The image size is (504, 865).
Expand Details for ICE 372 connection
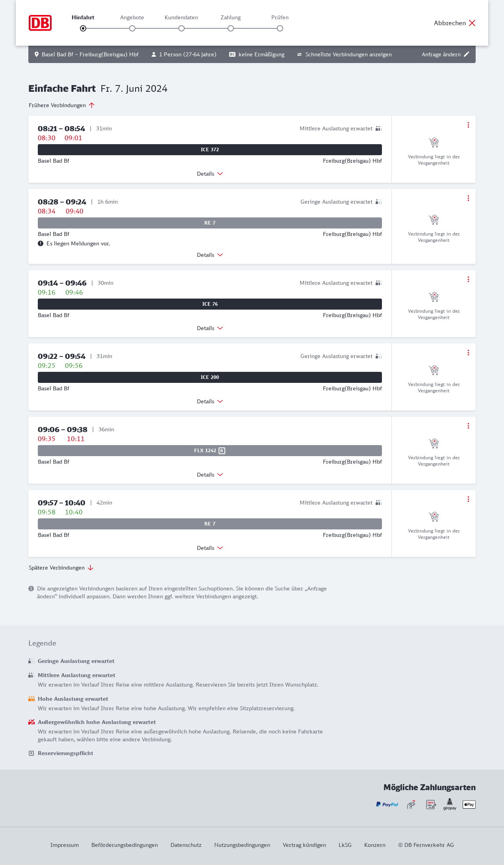point(210,174)
